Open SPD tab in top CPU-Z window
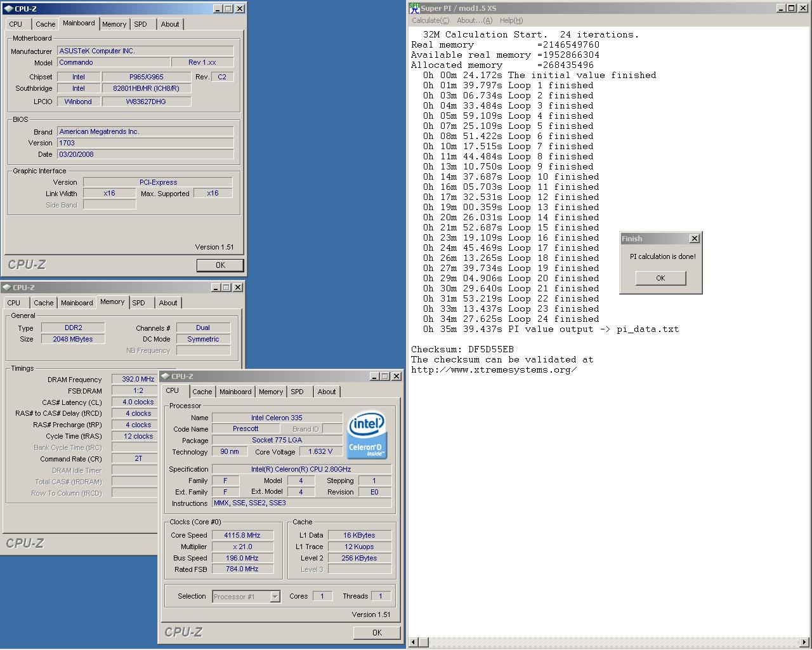Viewport: 812px width, 650px height. pos(141,24)
